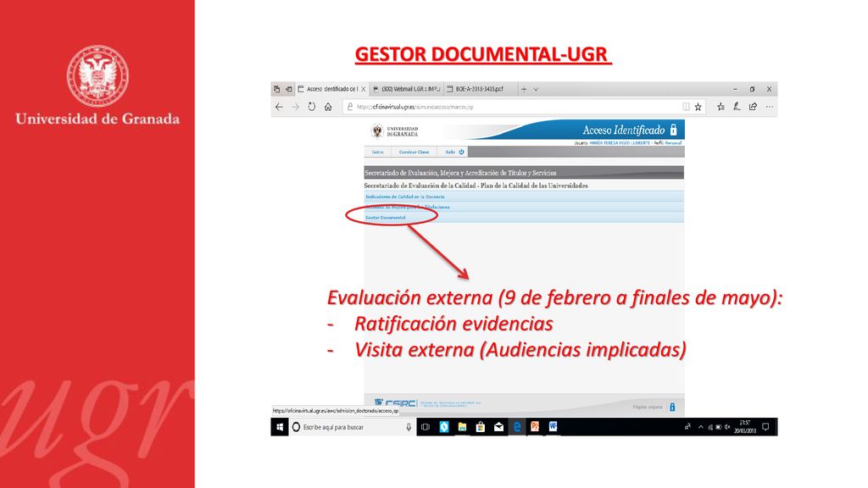Click the add notes pen icon
The height and width of the screenshot is (488, 868).
pos(737,107)
